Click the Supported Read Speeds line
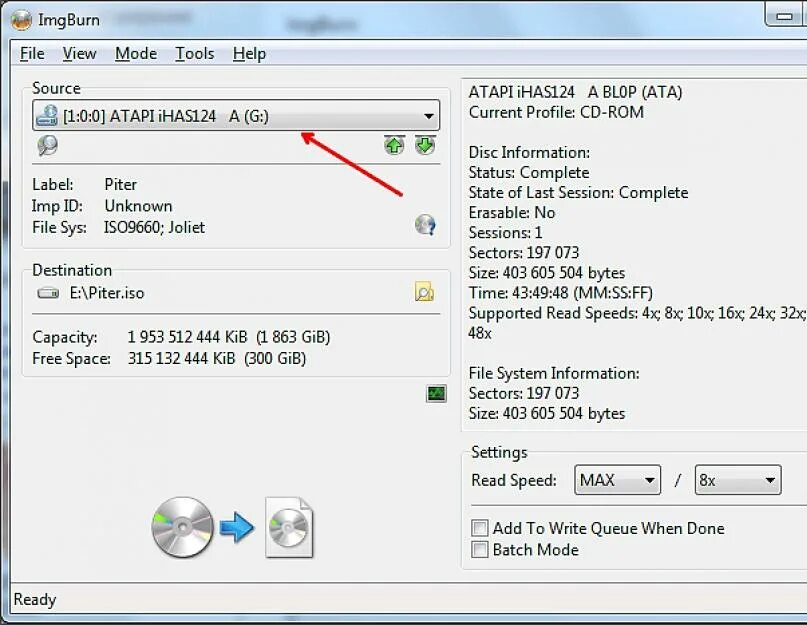This screenshot has width=807, height=625. [637, 313]
